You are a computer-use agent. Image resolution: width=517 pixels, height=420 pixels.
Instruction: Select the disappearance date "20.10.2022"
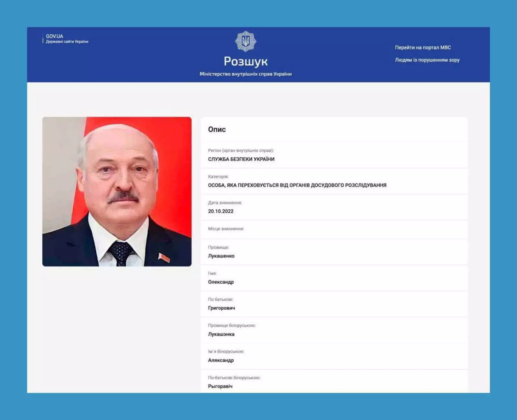pyautogui.click(x=221, y=211)
